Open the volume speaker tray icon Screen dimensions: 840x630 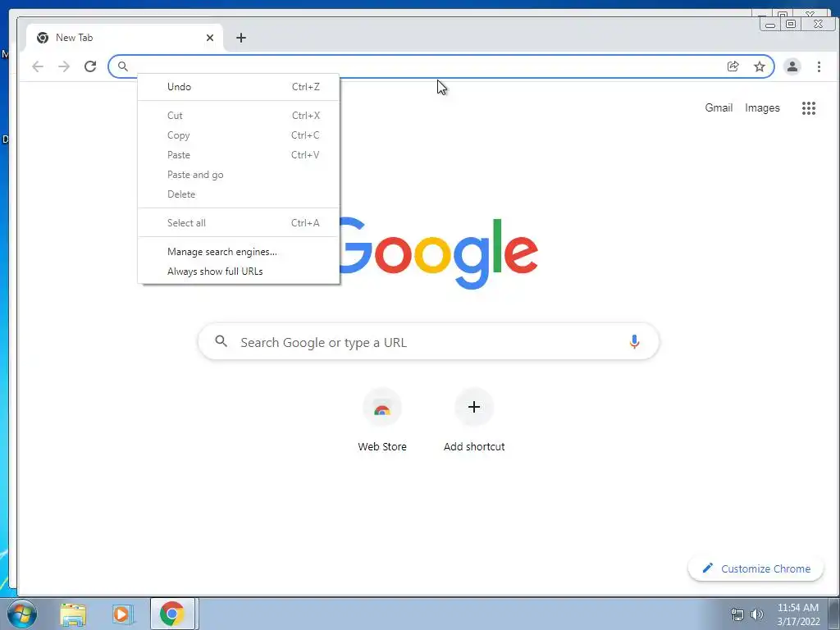[x=757, y=614]
